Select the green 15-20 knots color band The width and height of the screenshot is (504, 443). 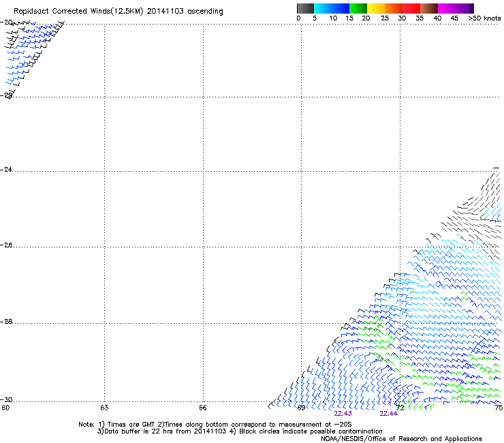(x=358, y=8)
